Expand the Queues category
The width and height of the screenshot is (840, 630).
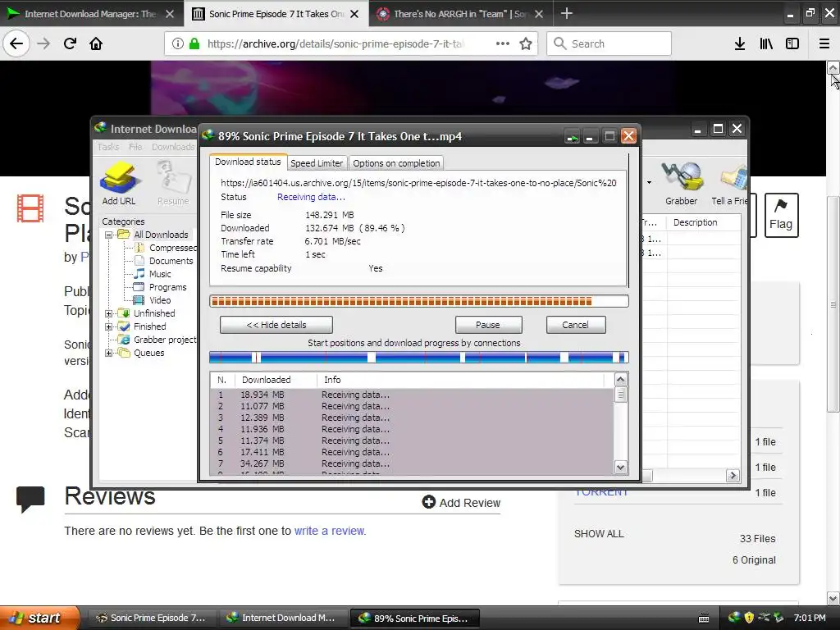(109, 353)
